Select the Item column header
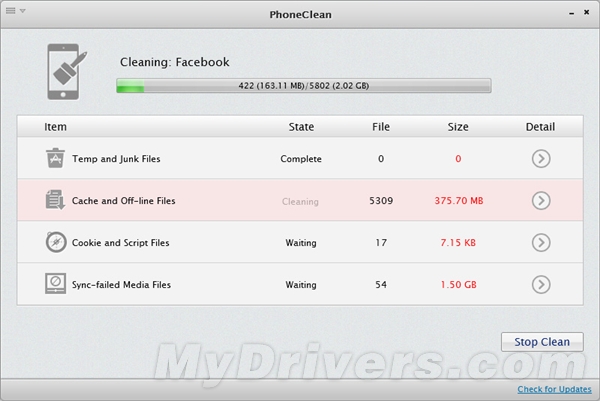This screenshot has height=401, width=600. (x=55, y=127)
